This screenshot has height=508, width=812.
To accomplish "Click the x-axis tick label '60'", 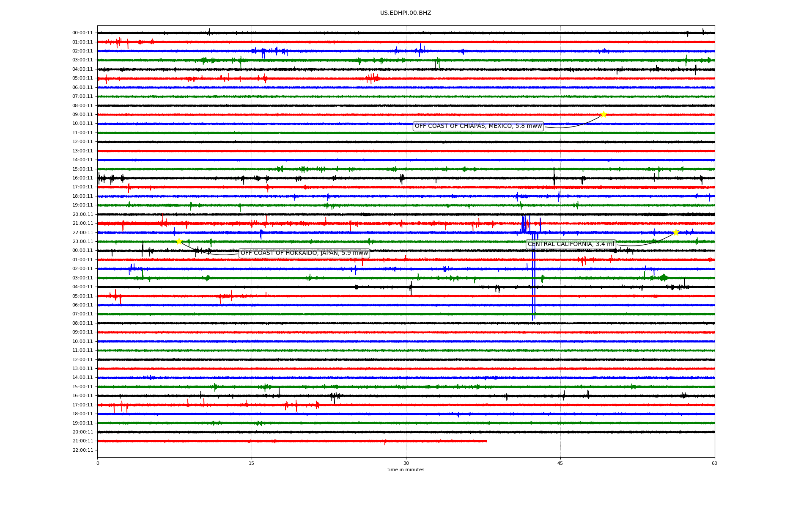I will coord(714,463).
